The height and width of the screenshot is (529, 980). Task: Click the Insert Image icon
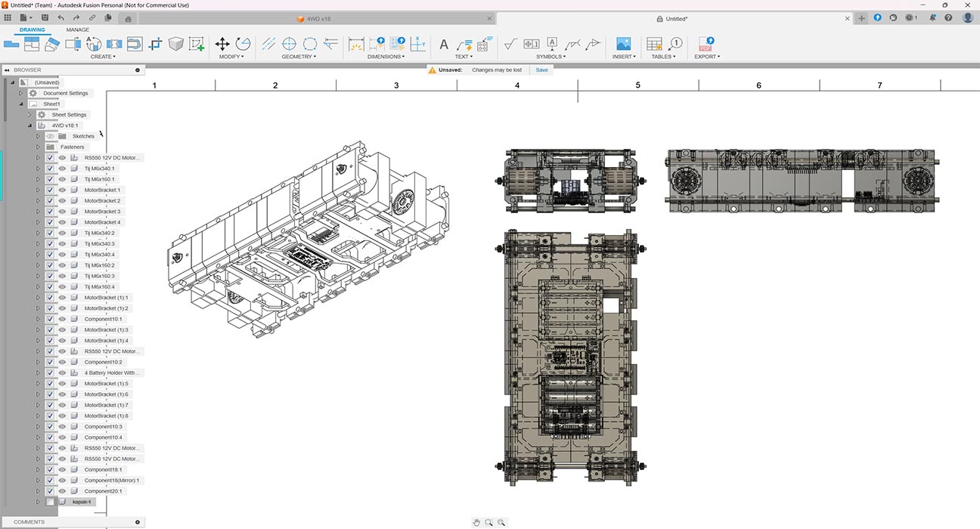623,45
